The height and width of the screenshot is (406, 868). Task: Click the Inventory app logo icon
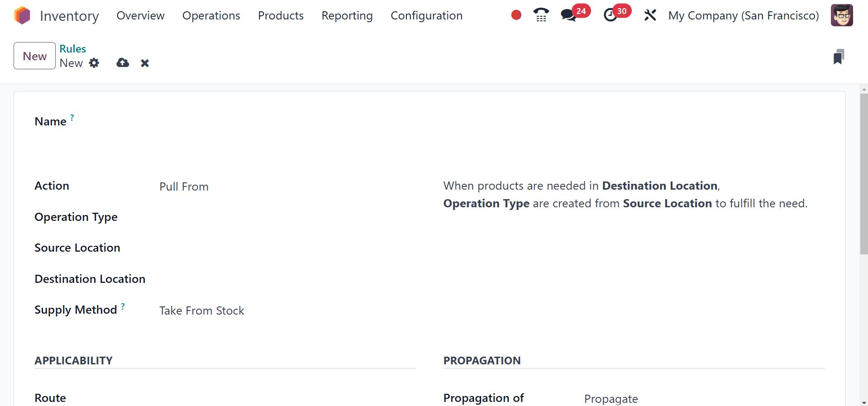[x=22, y=15]
